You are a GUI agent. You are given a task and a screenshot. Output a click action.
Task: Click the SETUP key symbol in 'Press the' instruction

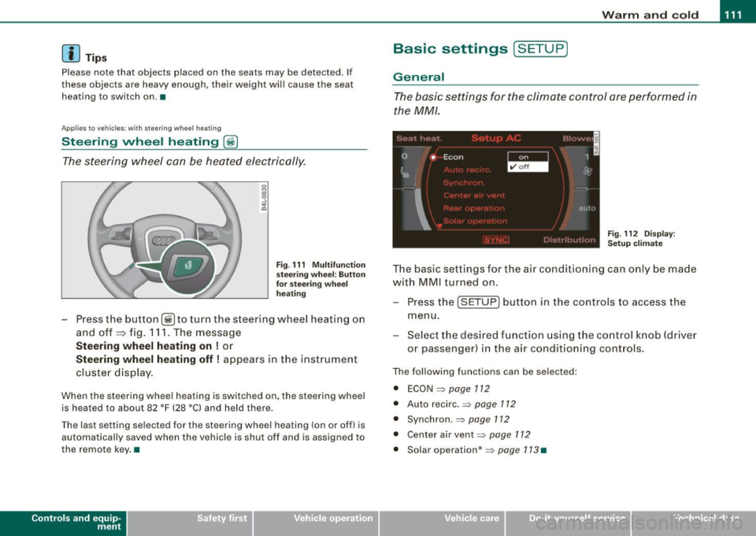point(478,303)
